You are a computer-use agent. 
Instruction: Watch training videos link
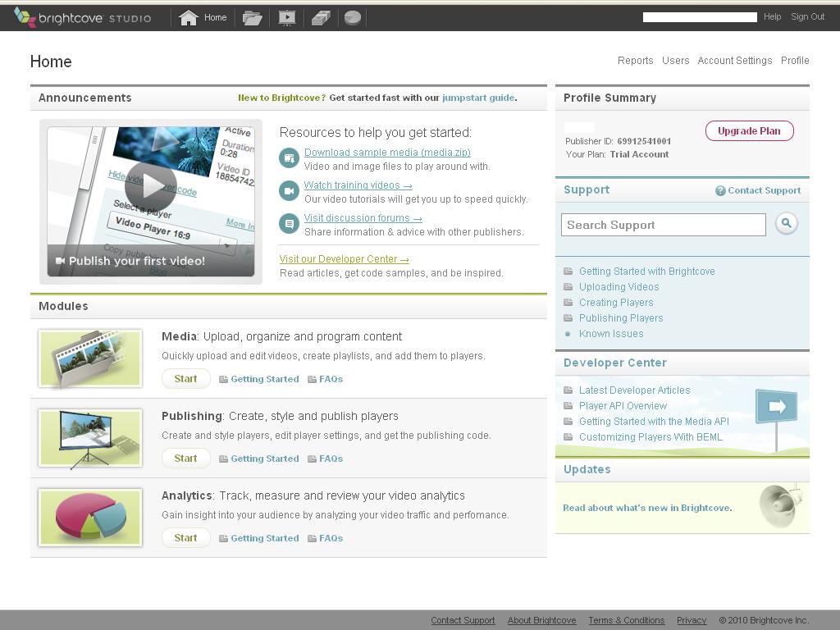[358, 185]
